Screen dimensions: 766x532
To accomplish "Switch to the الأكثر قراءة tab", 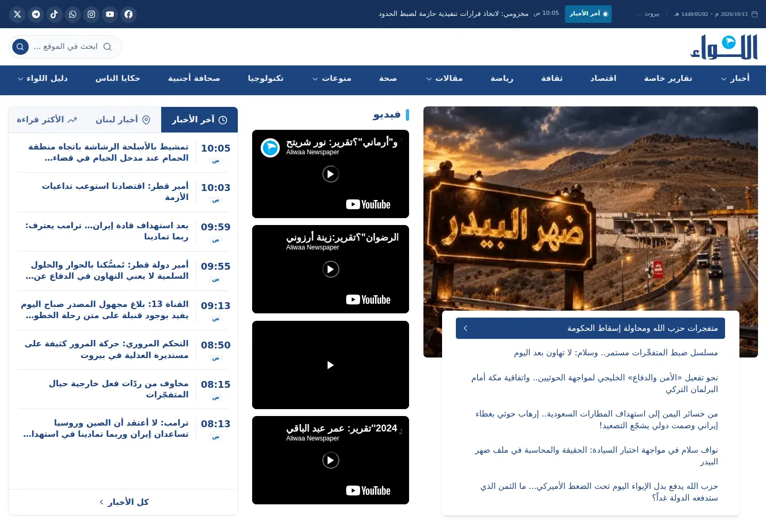I will [47, 120].
